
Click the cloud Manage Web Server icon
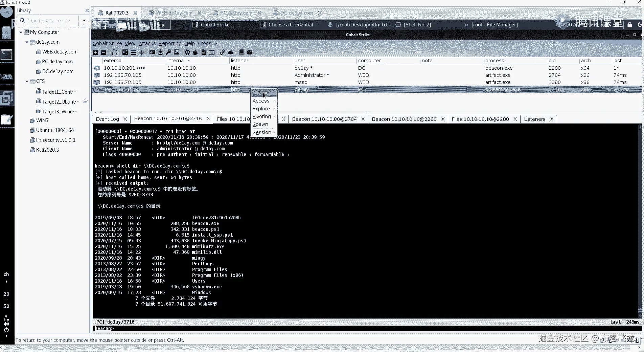(231, 52)
